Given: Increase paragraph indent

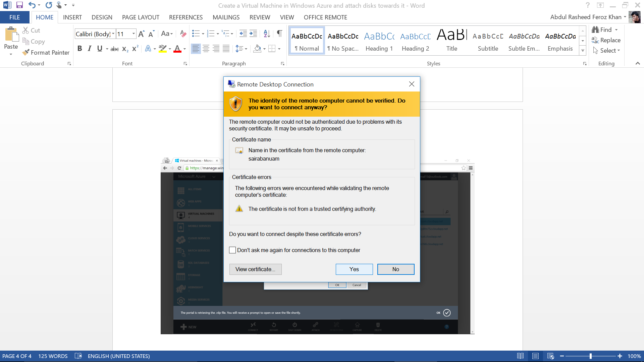Looking at the screenshot, I should (x=254, y=34).
